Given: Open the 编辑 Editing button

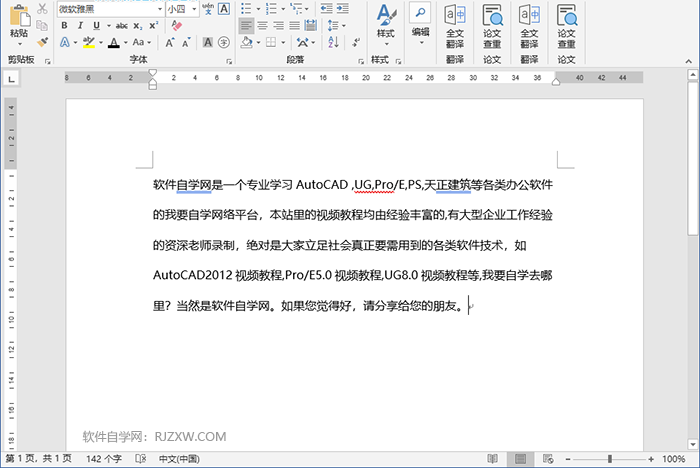Looking at the screenshot, I should (x=420, y=25).
